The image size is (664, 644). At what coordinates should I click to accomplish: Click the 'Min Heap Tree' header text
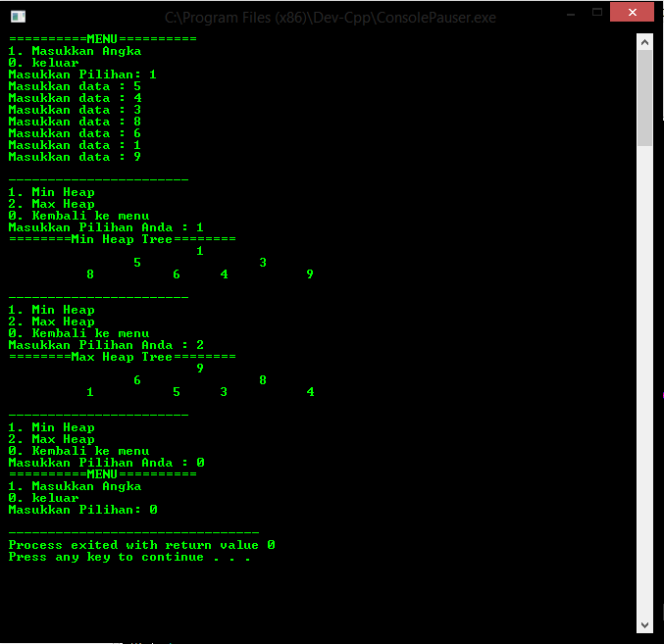point(122,239)
